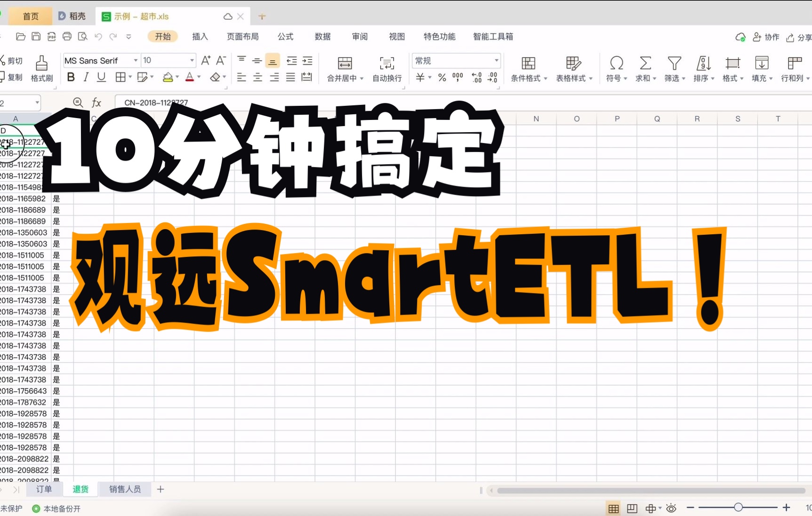Click the 分享 button
Viewport: 812px width, 516px height.
click(x=799, y=37)
